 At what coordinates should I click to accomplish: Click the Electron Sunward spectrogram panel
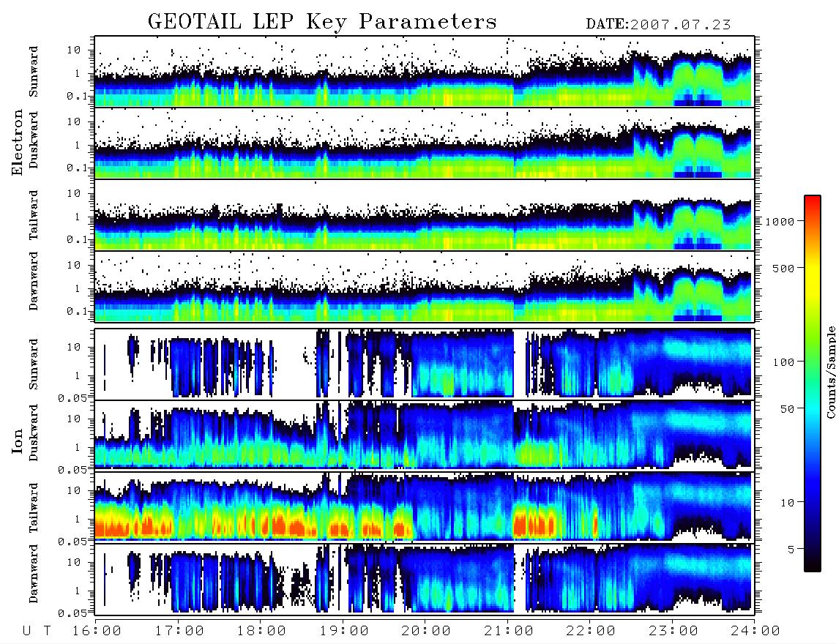[x=425, y=72]
